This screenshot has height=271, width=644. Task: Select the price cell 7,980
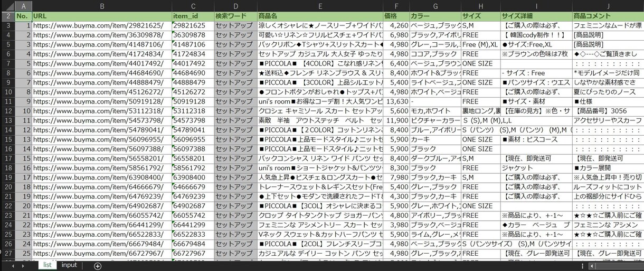tap(396, 177)
